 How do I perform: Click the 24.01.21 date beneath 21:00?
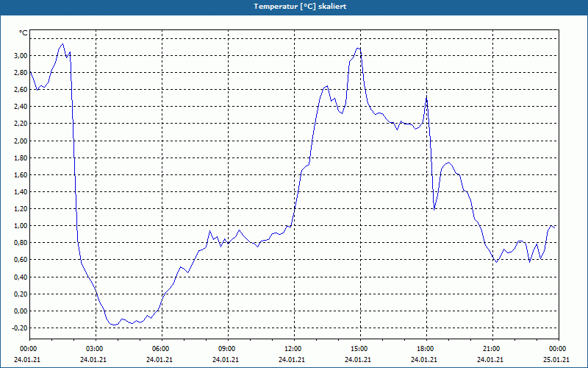[x=490, y=359]
